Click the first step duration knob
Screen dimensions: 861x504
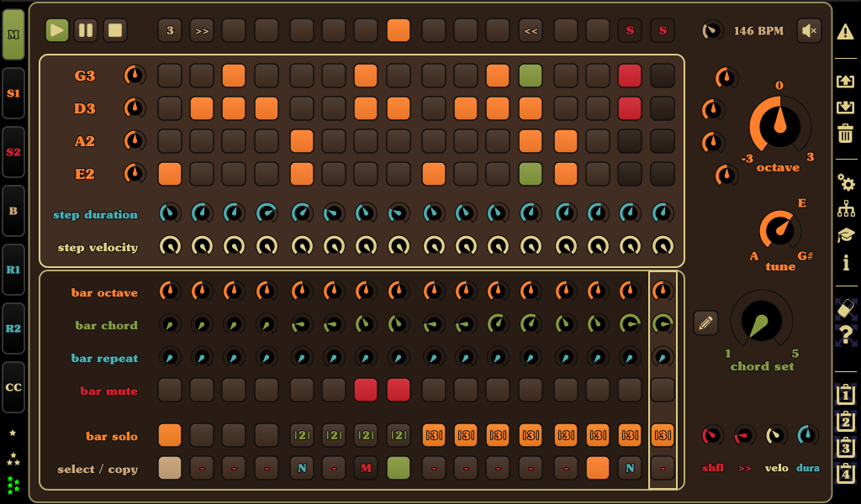[x=170, y=213]
